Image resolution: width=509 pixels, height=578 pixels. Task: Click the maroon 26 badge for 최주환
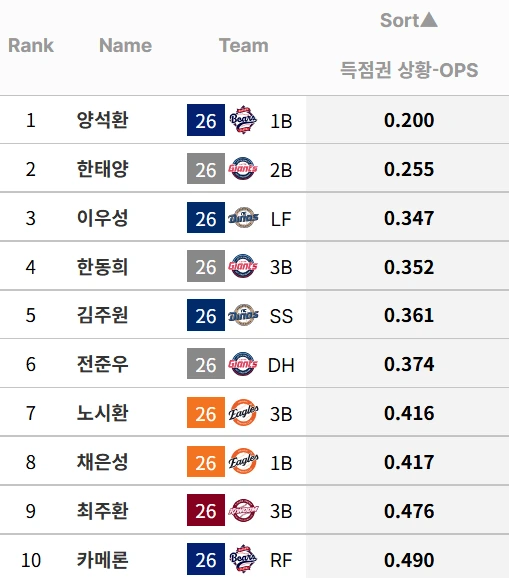[206, 510]
